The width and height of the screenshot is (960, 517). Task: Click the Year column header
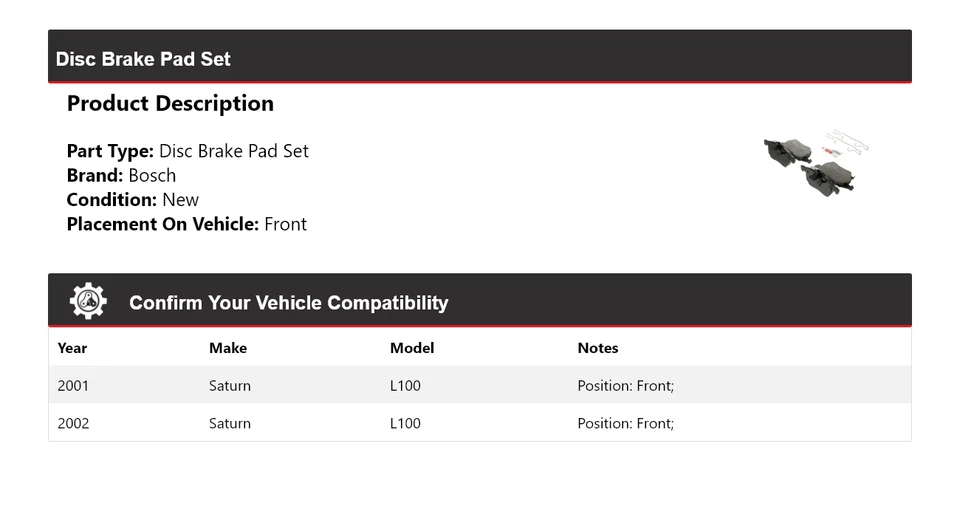pyautogui.click(x=72, y=348)
